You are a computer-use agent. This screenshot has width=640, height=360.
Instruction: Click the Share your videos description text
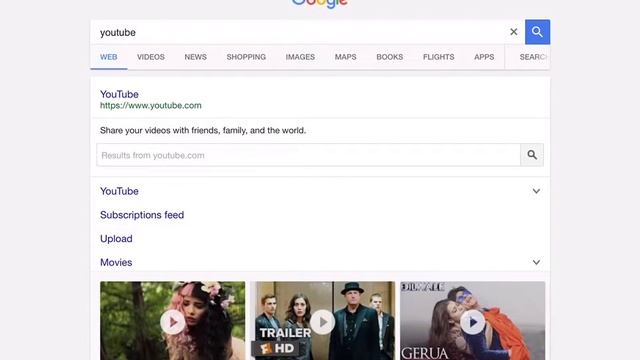pos(203,131)
